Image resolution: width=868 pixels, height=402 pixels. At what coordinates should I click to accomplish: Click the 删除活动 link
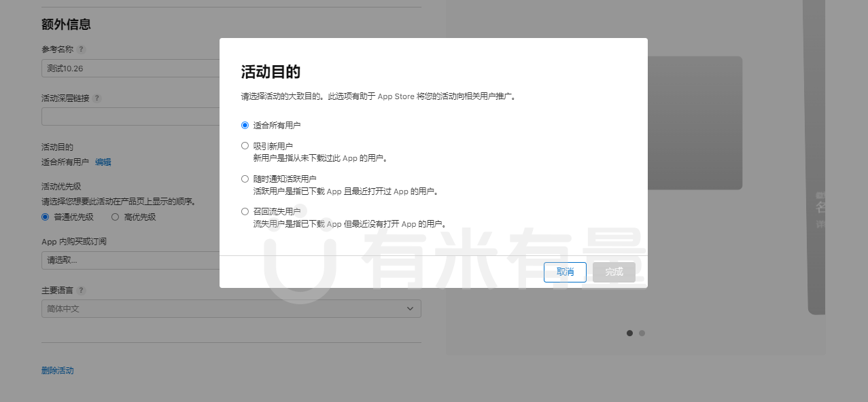[x=58, y=370]
